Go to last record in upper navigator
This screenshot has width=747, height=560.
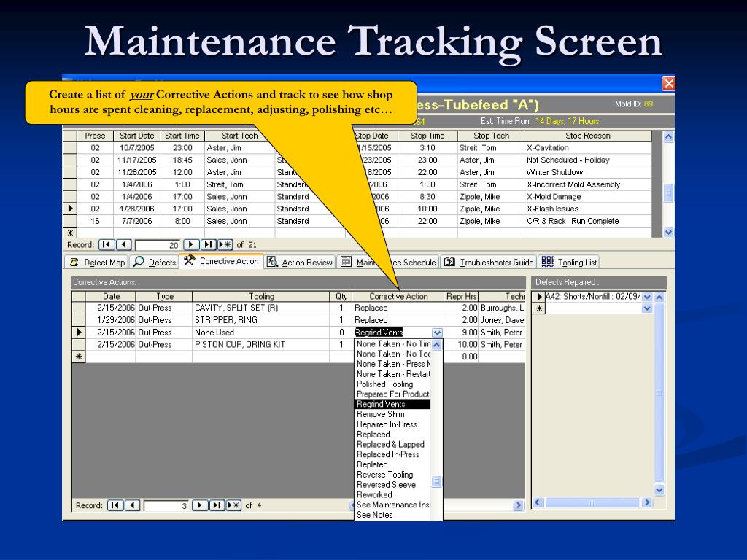pos(208,245)
